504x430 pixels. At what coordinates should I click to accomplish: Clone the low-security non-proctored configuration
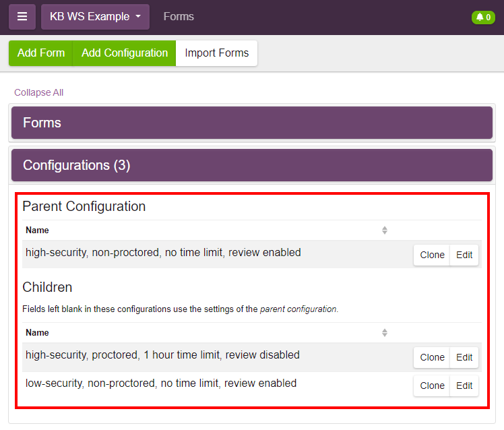click(432, 386)
